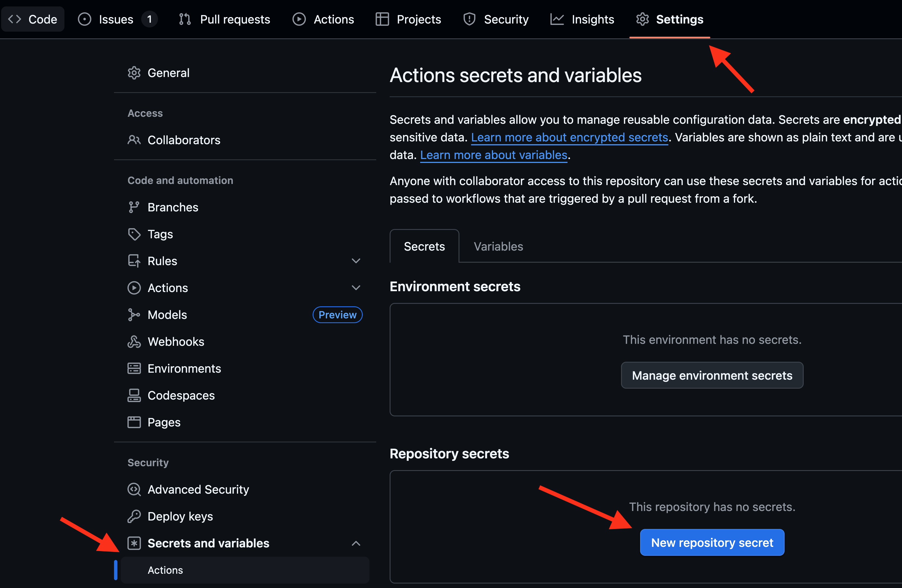
Task: Select the Deploy keys icon
Action: pyautogui.click(x=134, y=516)
